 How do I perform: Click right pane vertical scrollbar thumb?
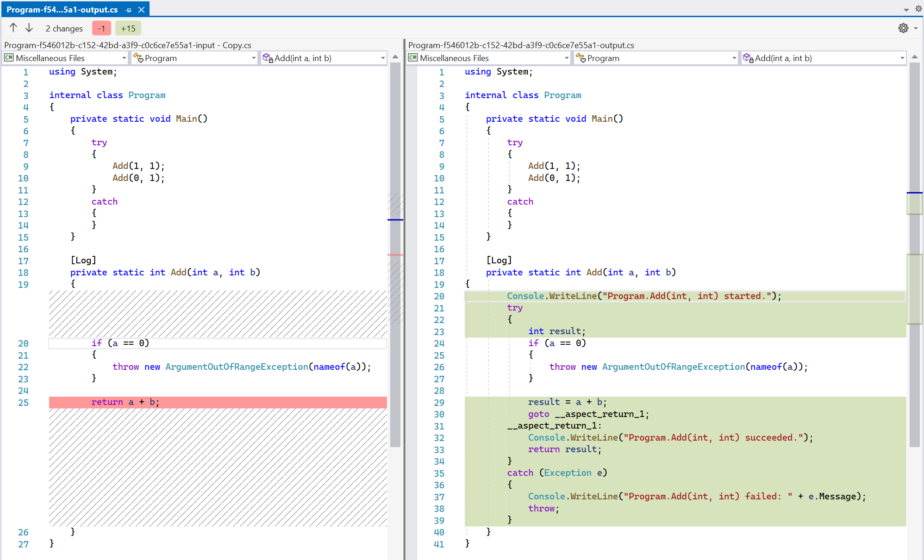[914, 255]
